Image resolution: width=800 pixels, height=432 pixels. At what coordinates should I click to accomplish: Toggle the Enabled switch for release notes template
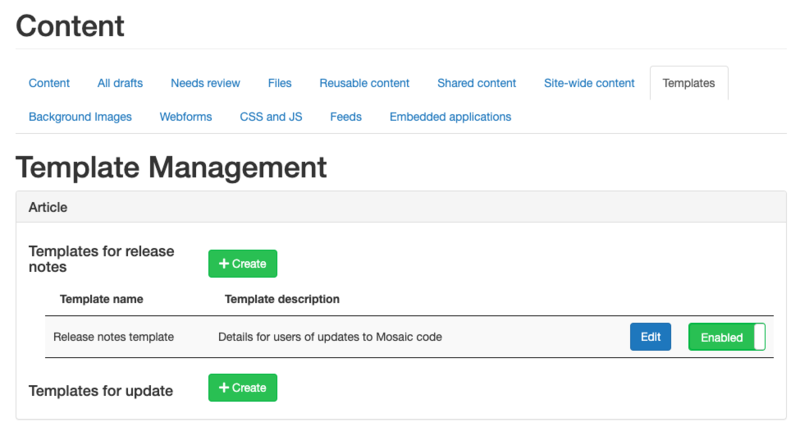pos(726,337)
